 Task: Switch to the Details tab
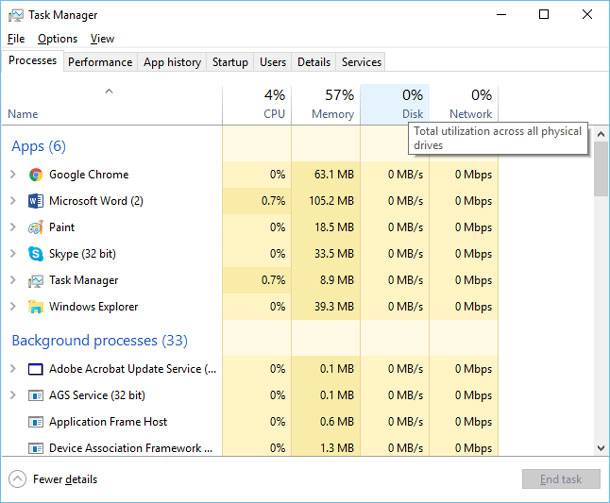(x=314, y=62)
